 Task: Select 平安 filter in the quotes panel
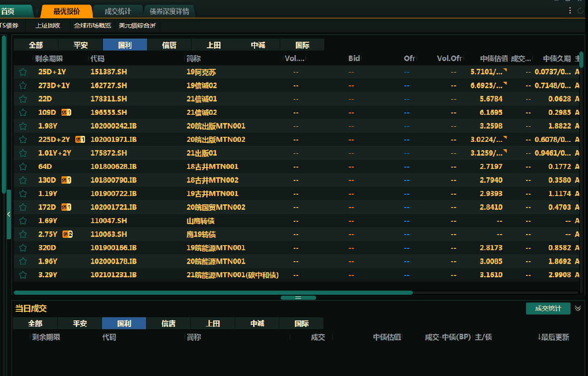(80, 45)
